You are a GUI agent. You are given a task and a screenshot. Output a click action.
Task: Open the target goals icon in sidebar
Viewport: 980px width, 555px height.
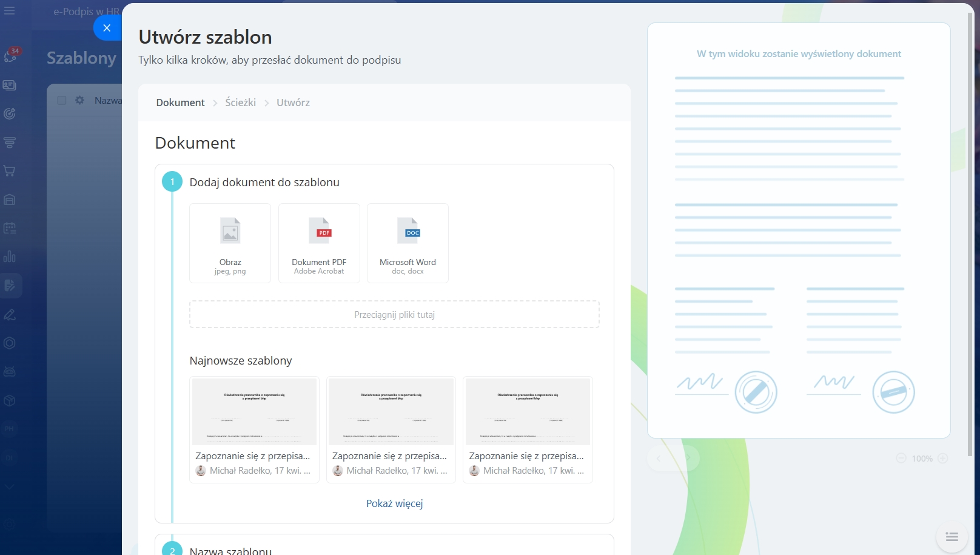pos(10,113)
